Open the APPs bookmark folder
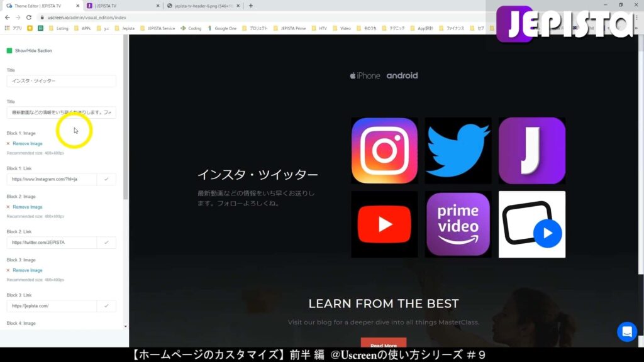Screen dimensions: 644x362 point(82,28)
